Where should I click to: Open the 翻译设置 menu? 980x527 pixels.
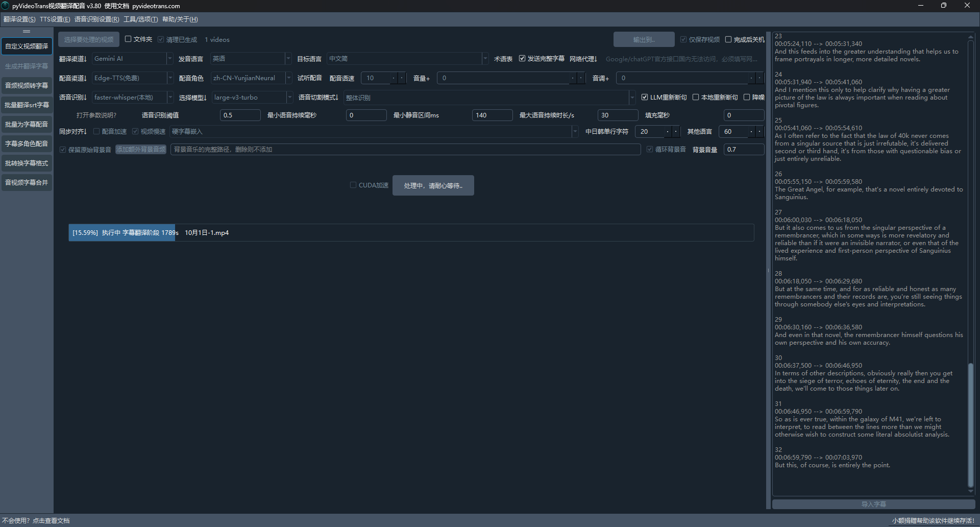click(19, 19)
